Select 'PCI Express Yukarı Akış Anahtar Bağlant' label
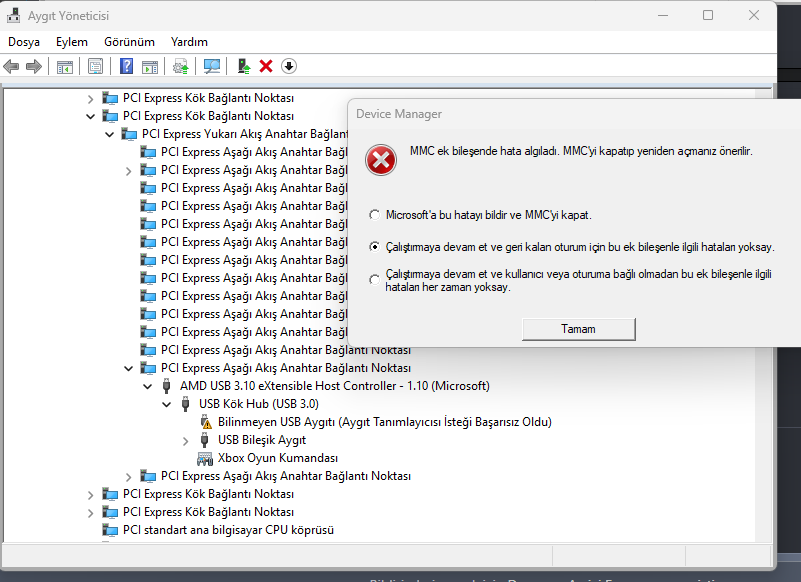Screen dimensions: 801x582 (x=245, y=134)
